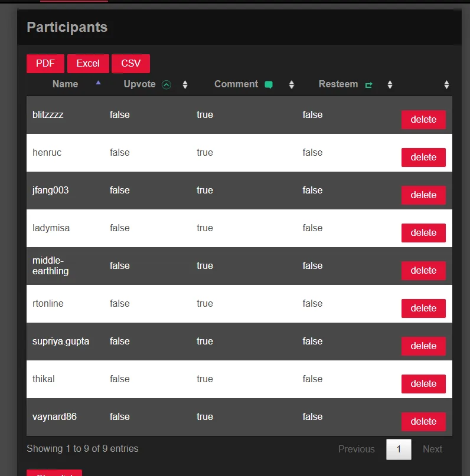Delete participant vaynard86
This screenshot has width=470, height=476.
click(423, 422)
